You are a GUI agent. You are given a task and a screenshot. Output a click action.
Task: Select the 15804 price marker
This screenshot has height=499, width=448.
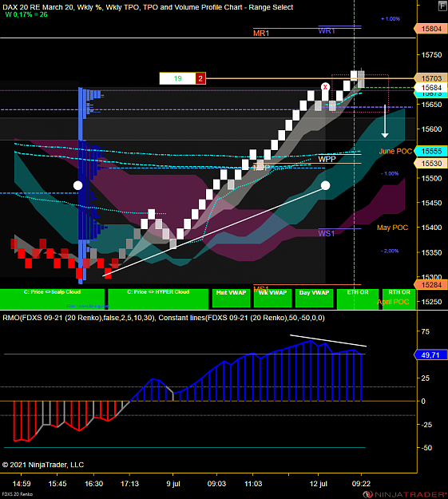(x=431, y=29)
